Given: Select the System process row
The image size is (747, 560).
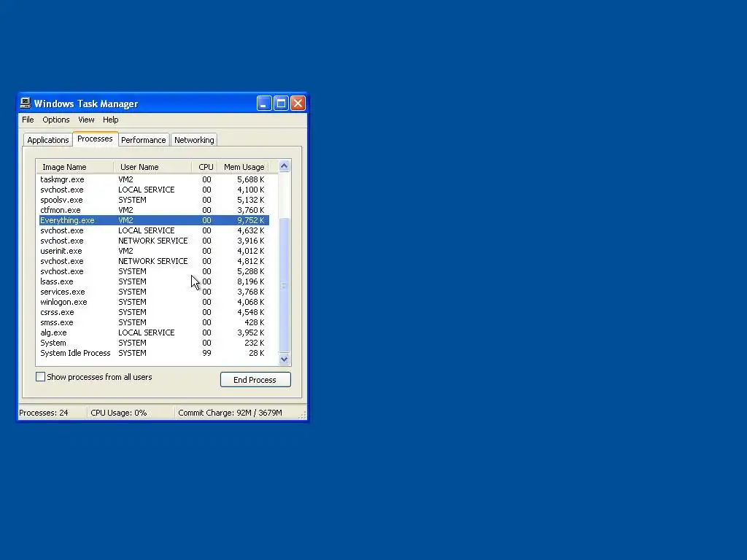Looking at the screenshot, I should [154, 343].
